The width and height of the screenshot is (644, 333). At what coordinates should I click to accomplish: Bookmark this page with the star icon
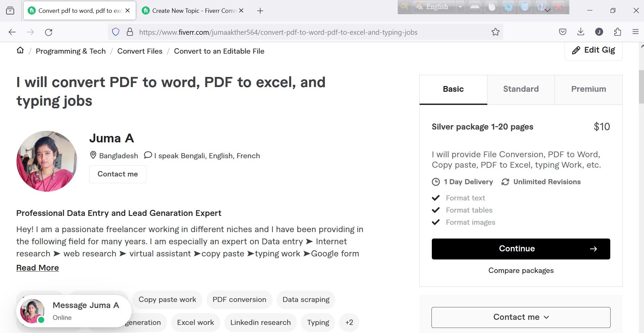pos(495,32)
